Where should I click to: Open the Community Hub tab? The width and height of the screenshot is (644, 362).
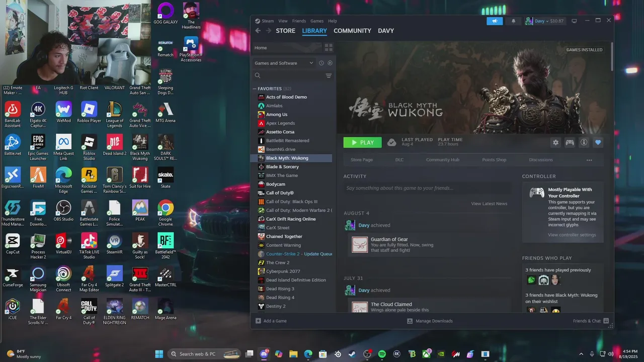pyautogui.click(x=442, y=160)
